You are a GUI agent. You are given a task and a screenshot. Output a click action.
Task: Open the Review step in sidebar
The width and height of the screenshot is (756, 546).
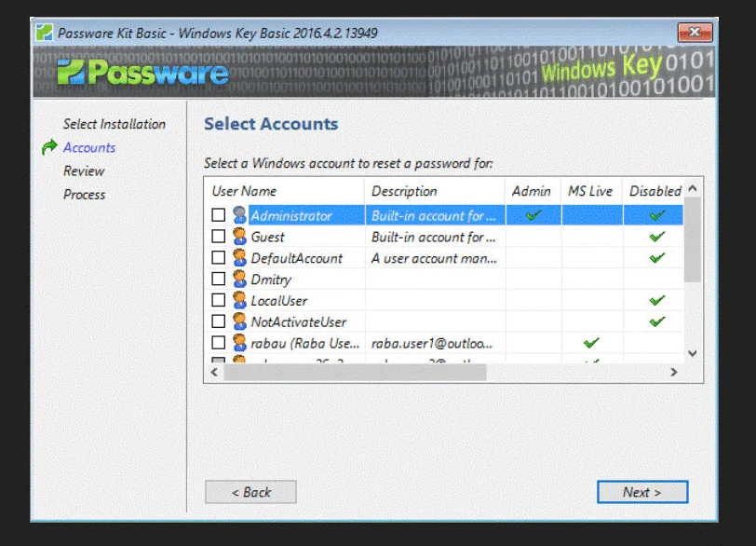tap(84, 171)
